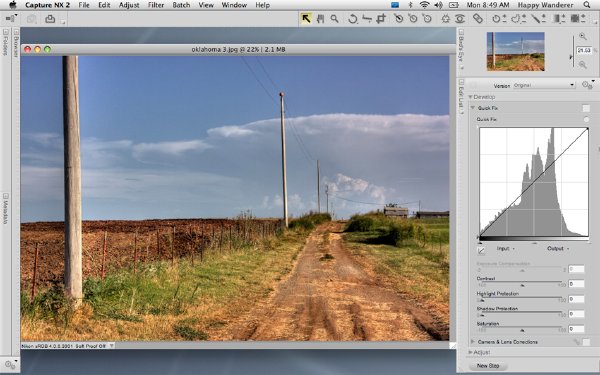600x375 pixels.
Task: Choose the Red-Eye Control Point tool
Action: (x=460, y=18)
